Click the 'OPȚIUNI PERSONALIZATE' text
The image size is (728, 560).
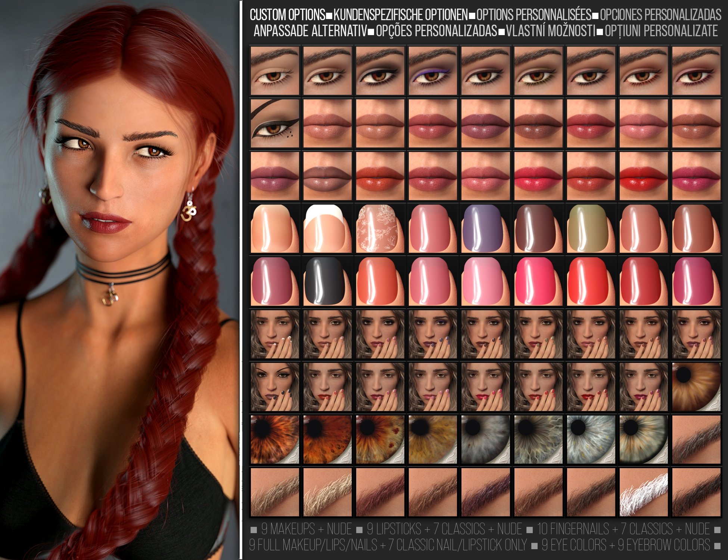661,31
